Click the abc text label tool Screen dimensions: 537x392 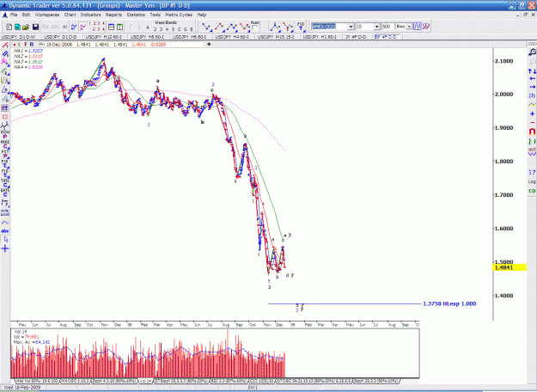click(5, 231)
